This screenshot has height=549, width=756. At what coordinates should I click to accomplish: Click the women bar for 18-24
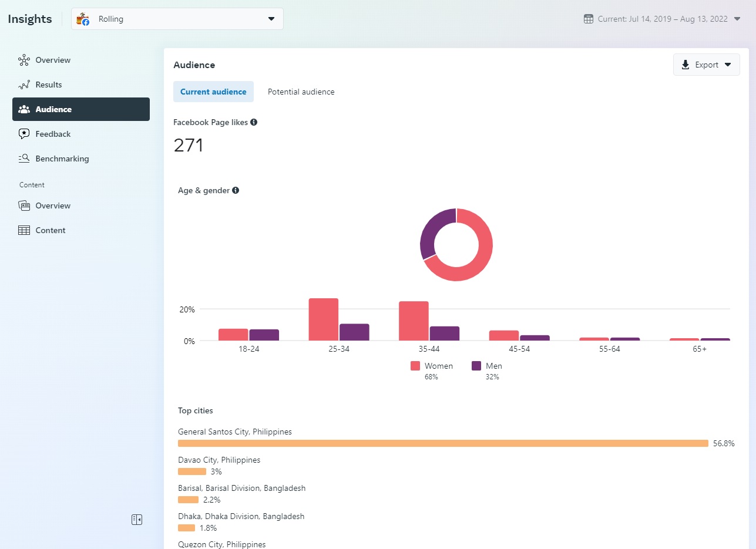point(233,335)
